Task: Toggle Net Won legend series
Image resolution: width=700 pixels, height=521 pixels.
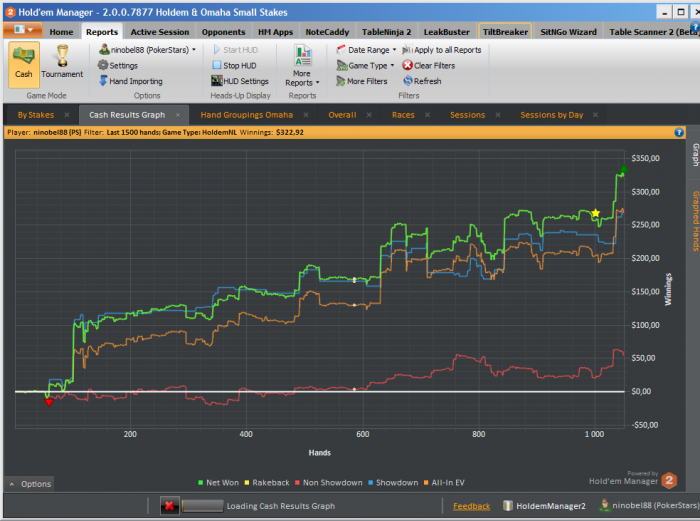Action: click(x=219, y=483)
